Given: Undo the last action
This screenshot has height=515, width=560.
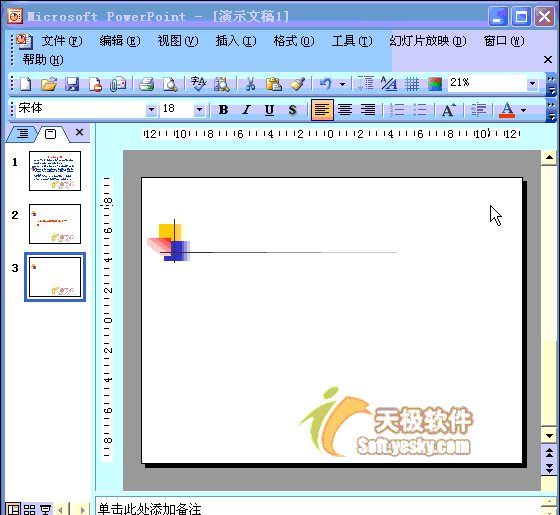Looking at the screenshot, I should click(x=325, y=84).
